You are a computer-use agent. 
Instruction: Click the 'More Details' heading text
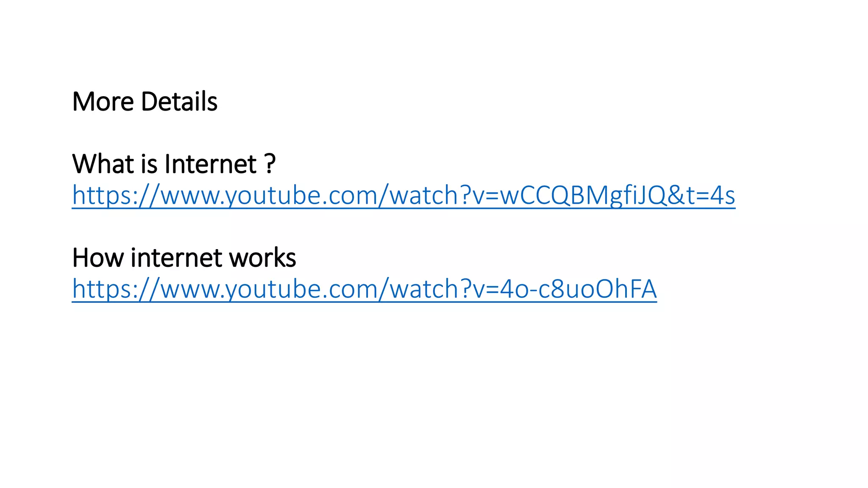145,102
